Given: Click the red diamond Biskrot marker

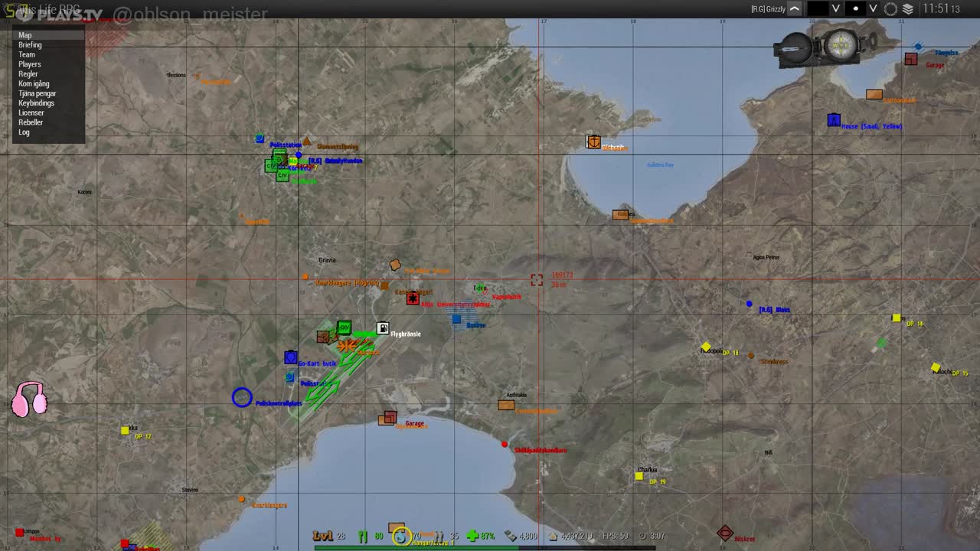Looking at the screenshot, I should [725, 533].
